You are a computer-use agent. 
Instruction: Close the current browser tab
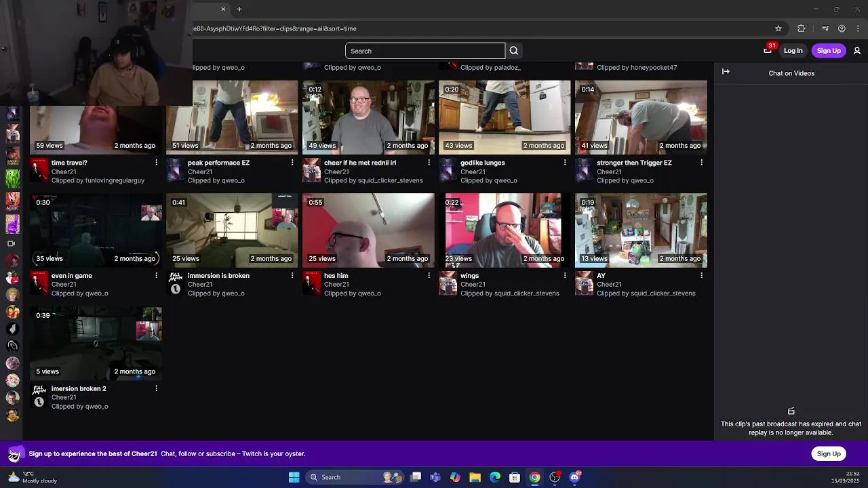pos(223,9)
